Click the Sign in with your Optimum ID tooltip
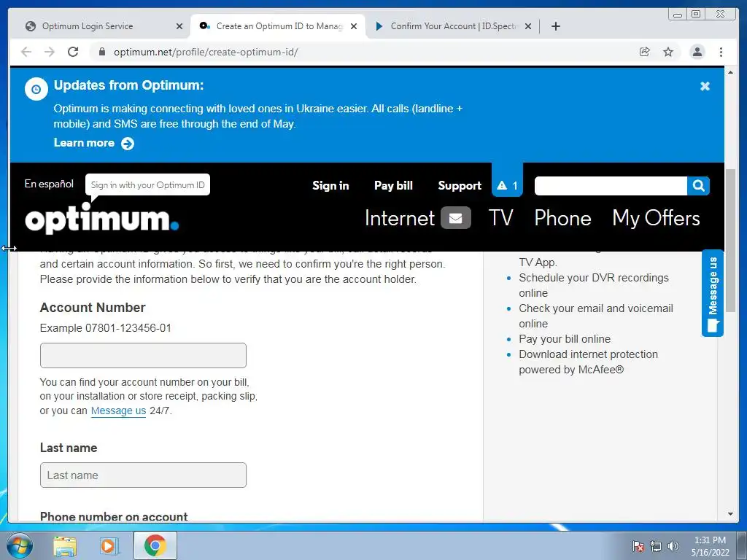This screenshot has width=747, height=560. (x=147, y=184)
